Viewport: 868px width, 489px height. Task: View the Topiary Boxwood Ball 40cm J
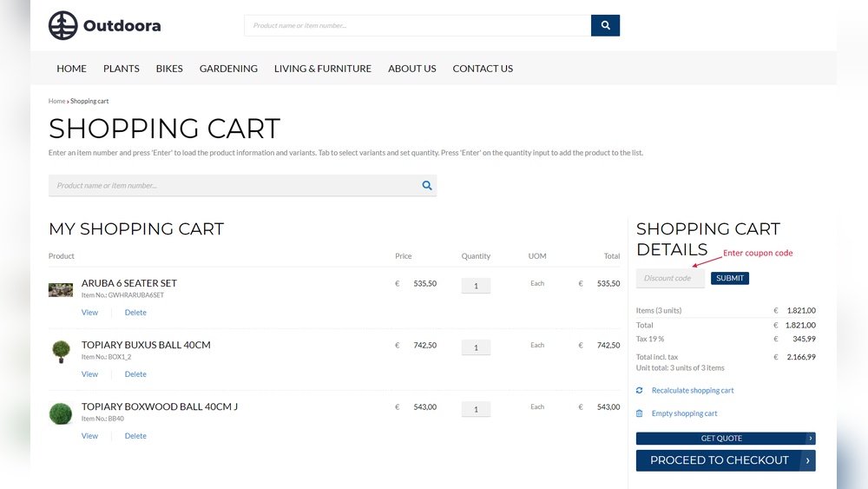89,436
